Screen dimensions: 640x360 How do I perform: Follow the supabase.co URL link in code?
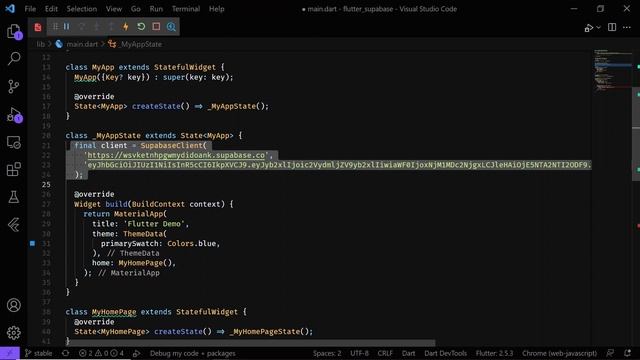(176, 155)
